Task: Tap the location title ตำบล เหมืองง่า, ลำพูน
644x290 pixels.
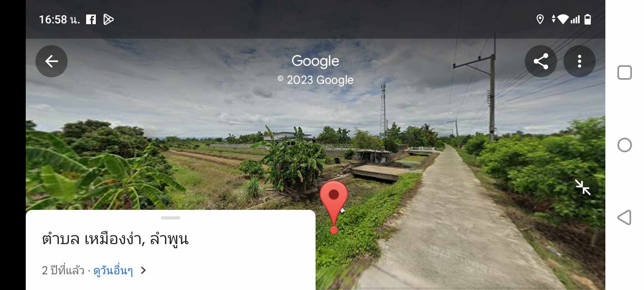Action: 115,239
